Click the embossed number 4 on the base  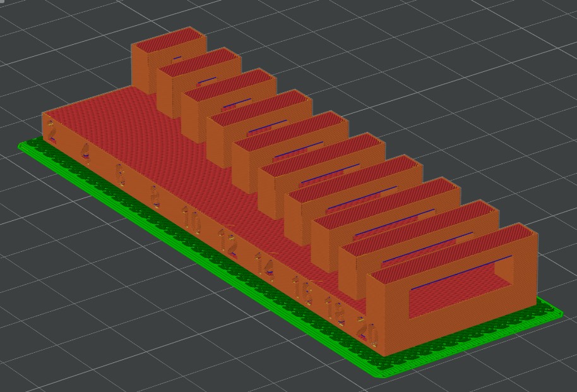pos(85,151)
